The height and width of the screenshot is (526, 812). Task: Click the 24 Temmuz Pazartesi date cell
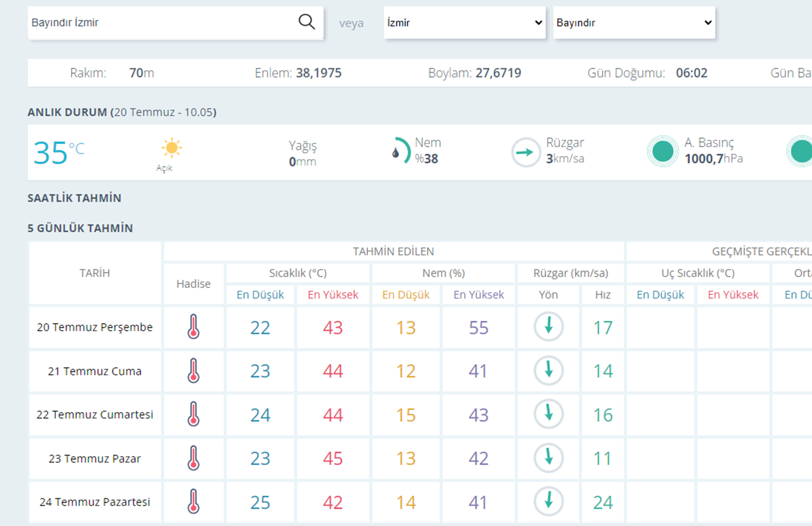[x=95, y=502]
